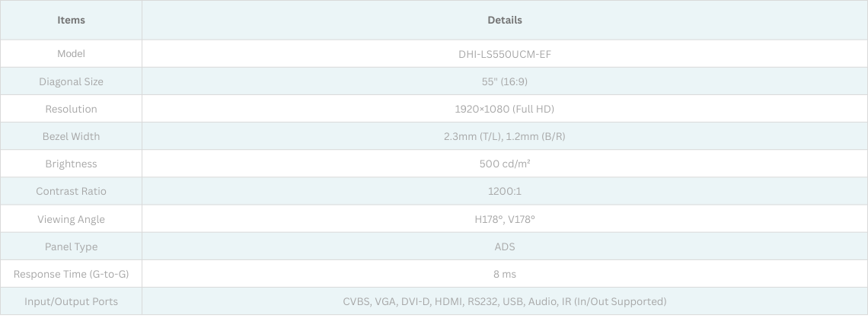Select the Viewing Angle label
This screenshot has width=868, height=318.
(x=71, y=219)
